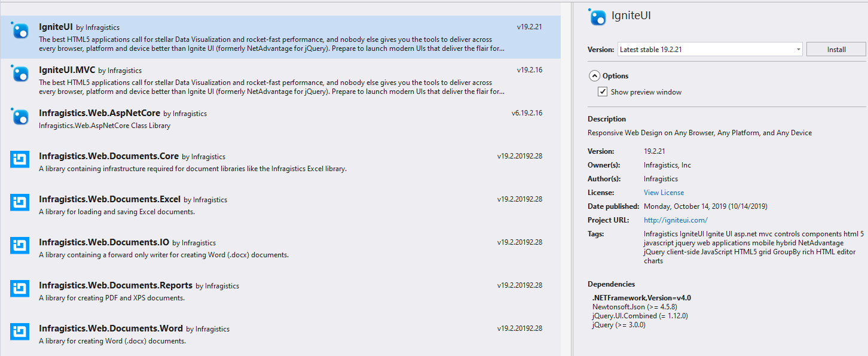Select the Infragistics.Web.AspNetCore package title
Viewport: 868px width, 356px height.
(99, 113)
